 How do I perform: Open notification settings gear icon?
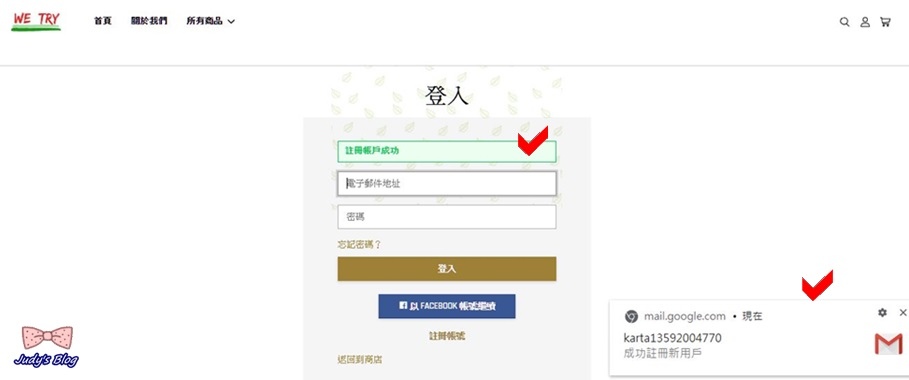pyautogui.click(x=882, y=313)
